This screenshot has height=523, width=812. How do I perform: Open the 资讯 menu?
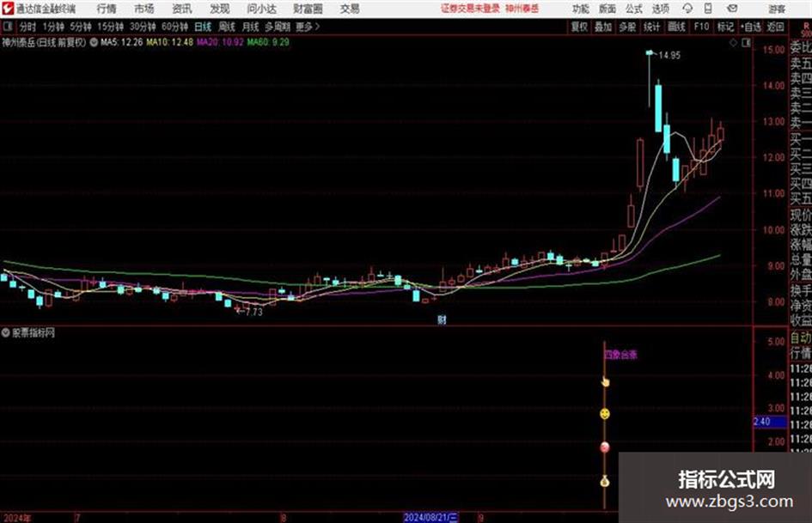click(x=182, y=9)
